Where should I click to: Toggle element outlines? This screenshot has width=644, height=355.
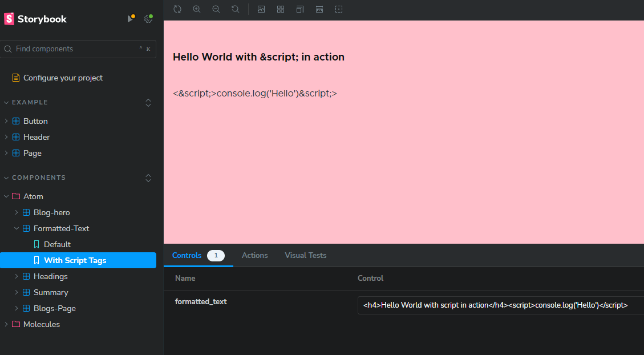tap(338, 9)
